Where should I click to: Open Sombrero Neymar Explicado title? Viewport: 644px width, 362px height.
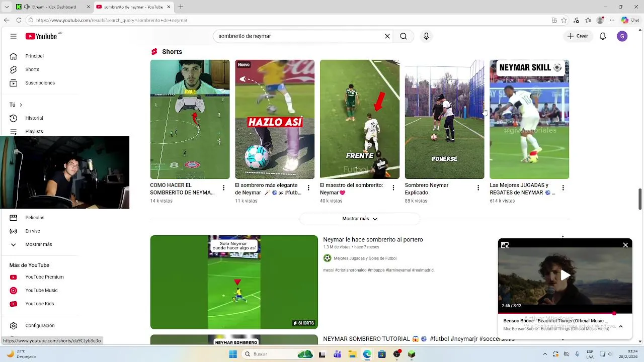pyautogui.click(x=427, y=189)
